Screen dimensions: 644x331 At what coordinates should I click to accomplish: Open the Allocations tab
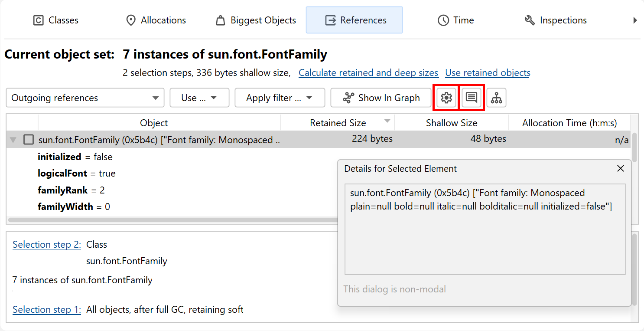click(156, 20)
